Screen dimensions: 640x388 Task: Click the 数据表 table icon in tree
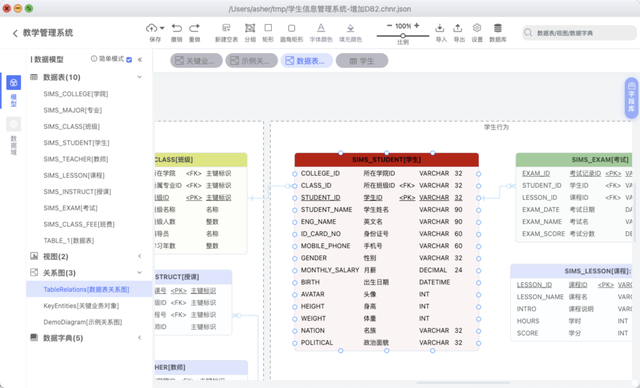(34, 77)
